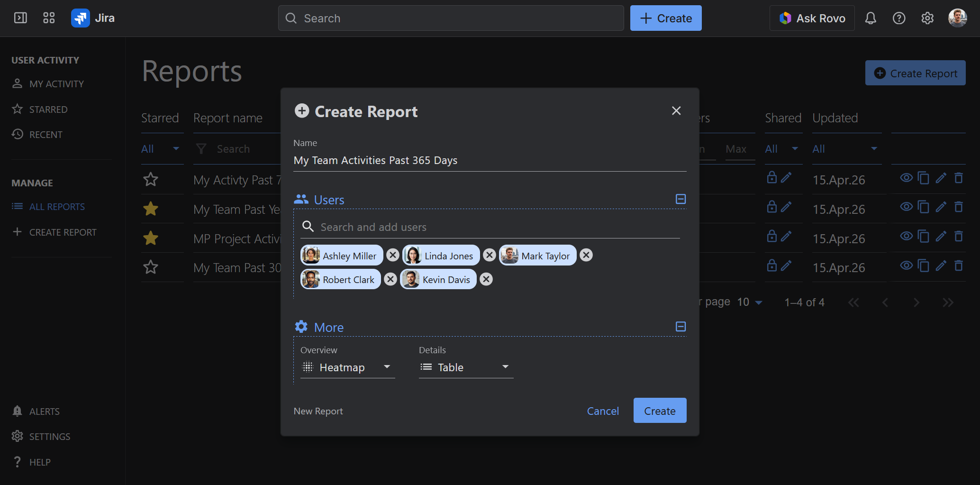
Task: Open the app switcher grid icon
Action: [48, 18]
